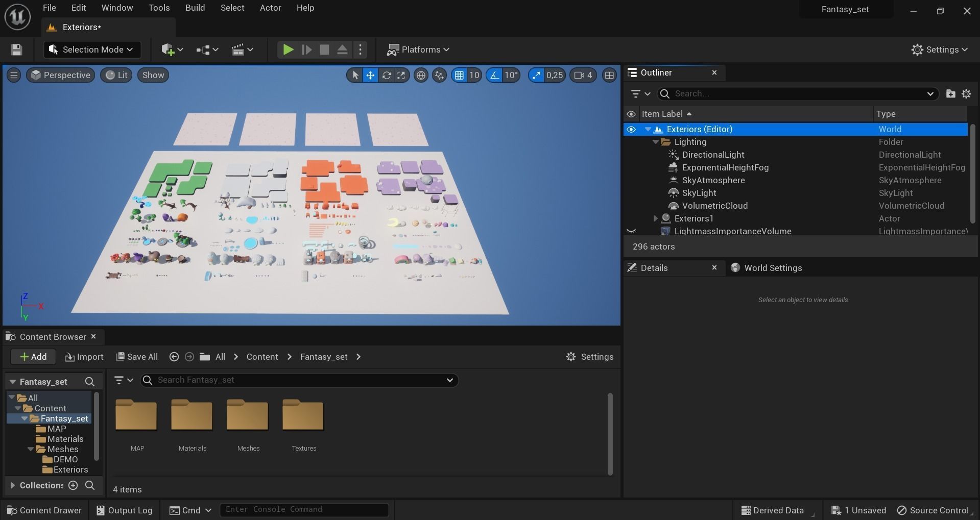Click Save All in Content Browser
The width and height of the screenshot is (980, 520).
[x=137, y=357]
